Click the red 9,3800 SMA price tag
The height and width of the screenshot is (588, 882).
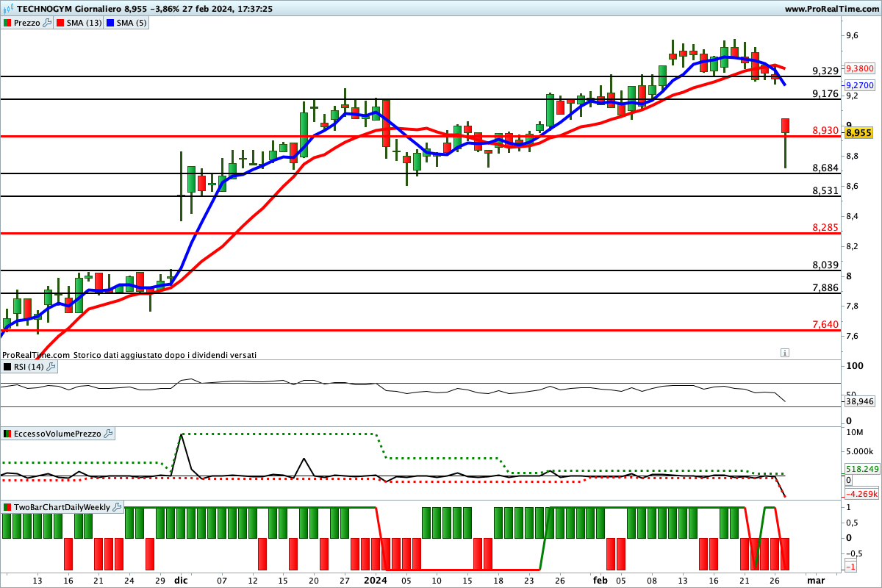[859, 68]
